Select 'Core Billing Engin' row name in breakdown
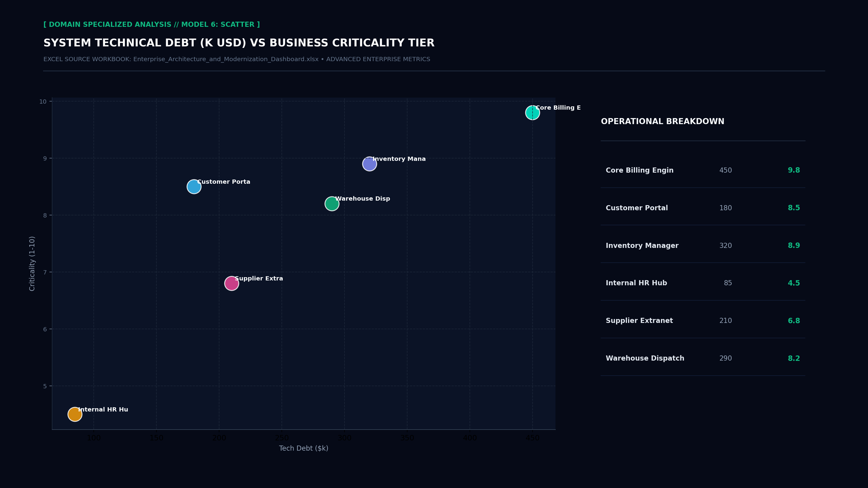 pos(640,170)
